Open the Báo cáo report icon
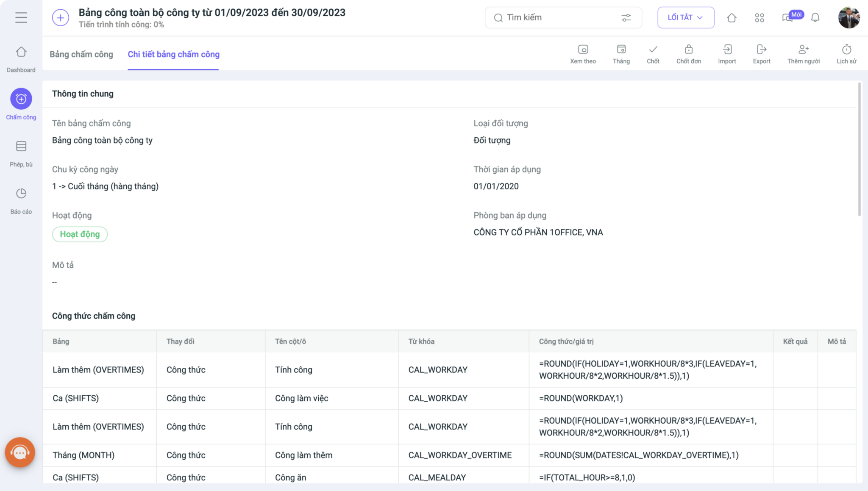This screenshot has height=491, width=868. 21,194
